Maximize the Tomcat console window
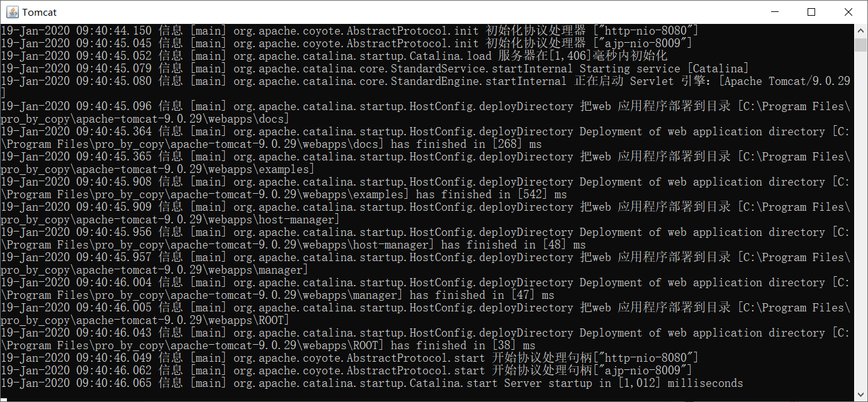Viewport: 868px width, 402px height. [811, 12]
